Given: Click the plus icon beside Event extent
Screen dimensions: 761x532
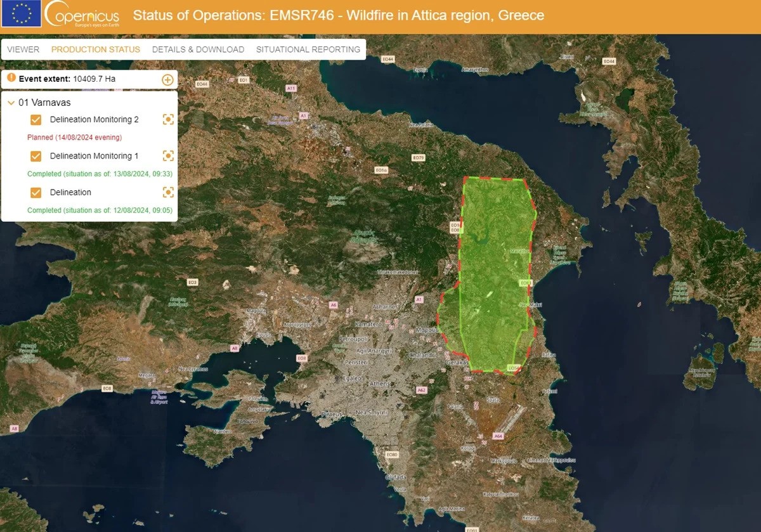Looking at the screenshot, I should (167, 79).
